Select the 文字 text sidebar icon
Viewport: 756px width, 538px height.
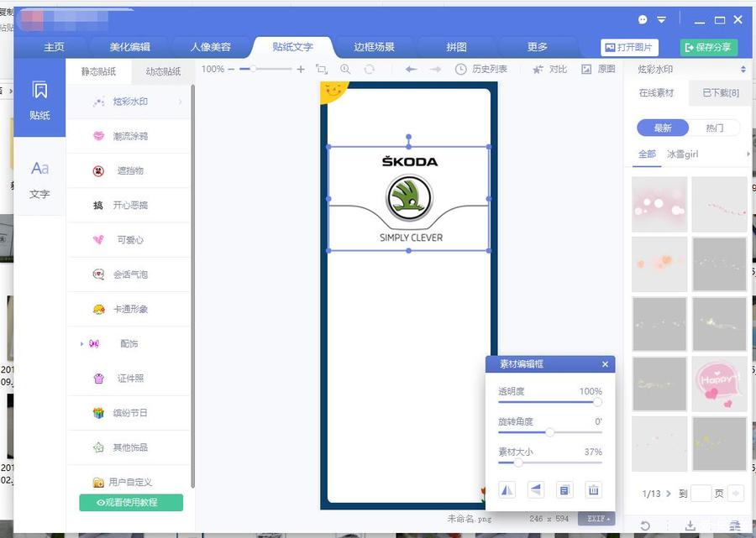[39, 179]
